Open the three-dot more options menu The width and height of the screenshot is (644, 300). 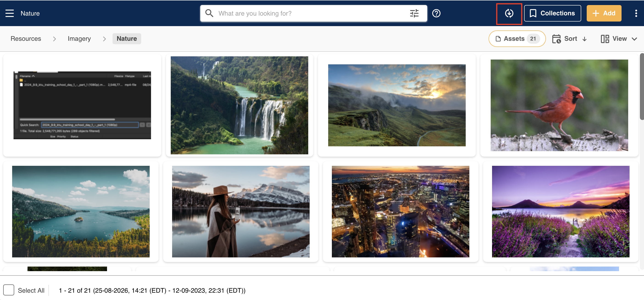point(636,13)
